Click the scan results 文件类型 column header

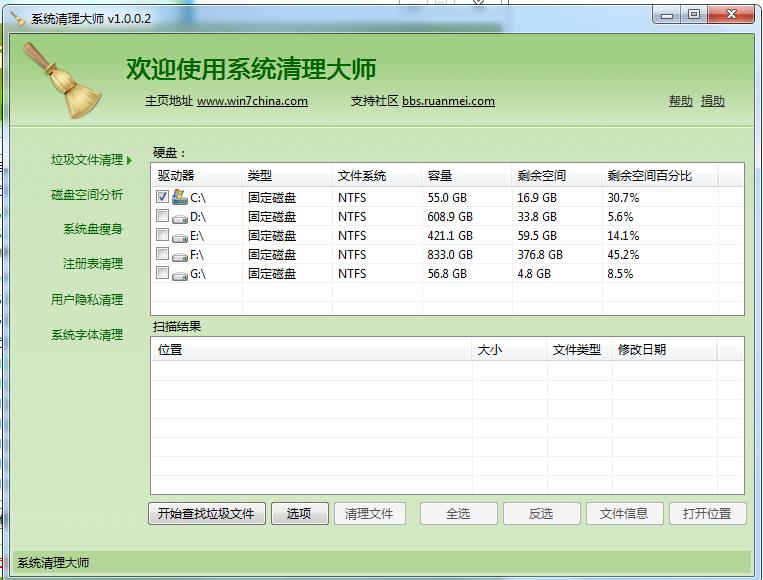579,349
